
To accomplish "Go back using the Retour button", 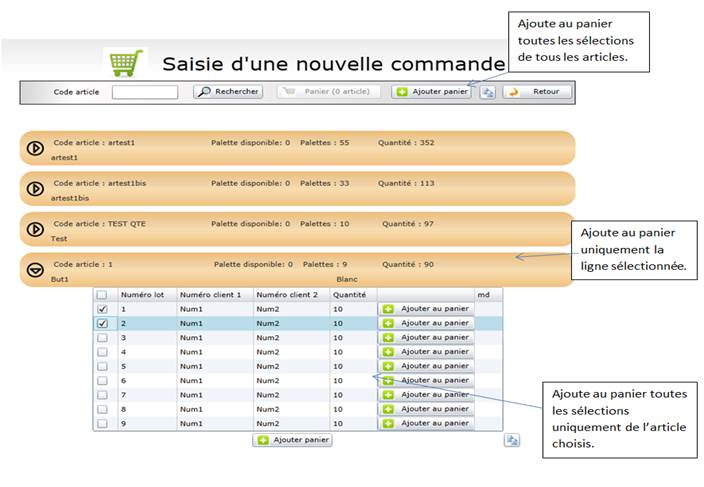I will (x=538, y=92).
